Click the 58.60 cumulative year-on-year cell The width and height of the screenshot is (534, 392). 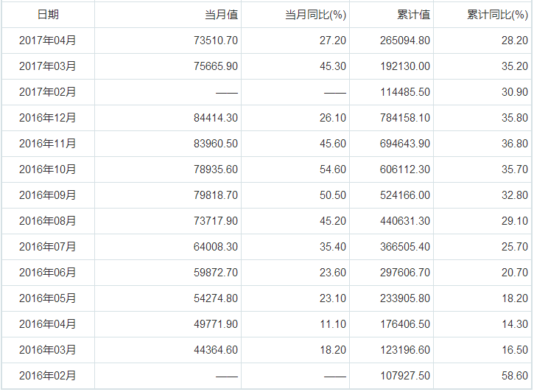(x=514, y=376)
